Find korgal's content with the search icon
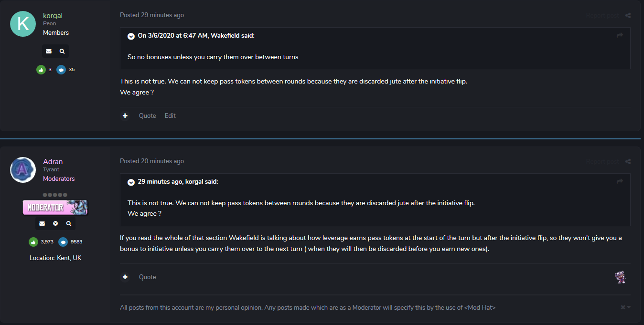644x325 pixels. pos(62,51)
